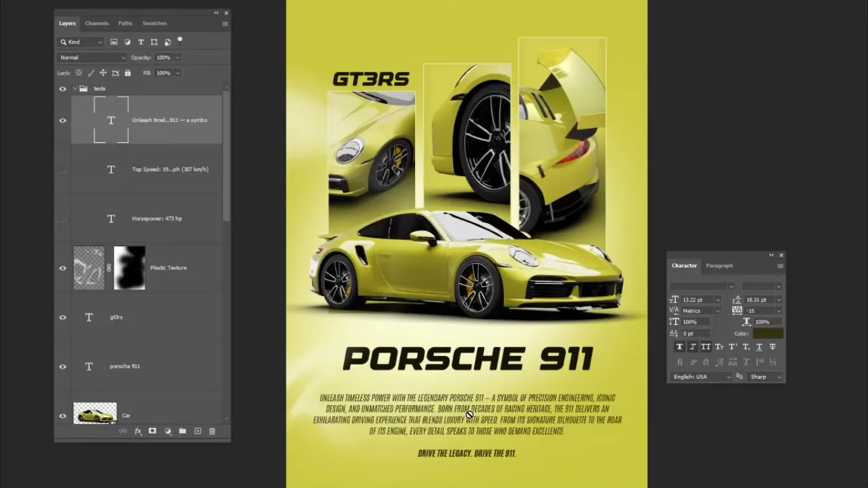
Task: Select the Car layer thumbnail
Action: pyautogui.click(x=95, y=412)
